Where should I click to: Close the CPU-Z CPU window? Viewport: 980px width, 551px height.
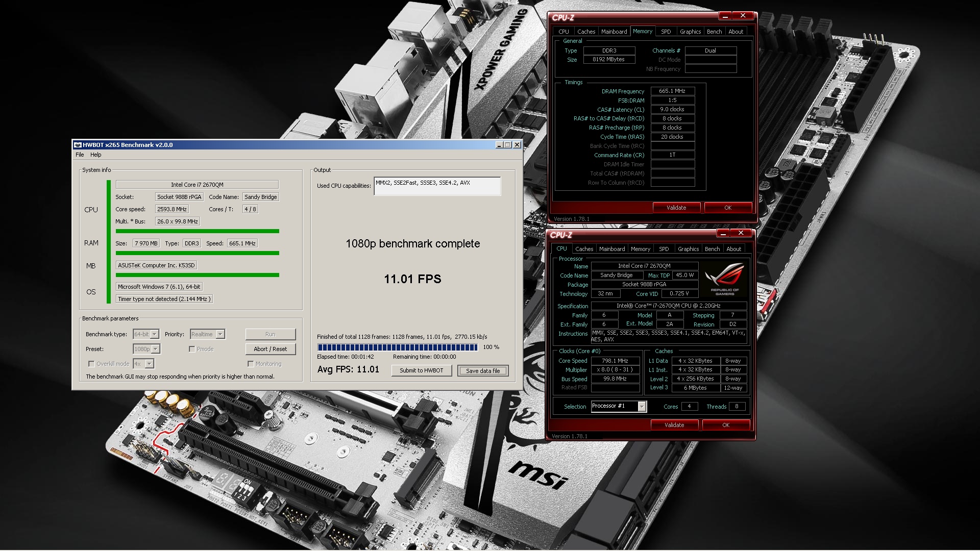[741, 233]
